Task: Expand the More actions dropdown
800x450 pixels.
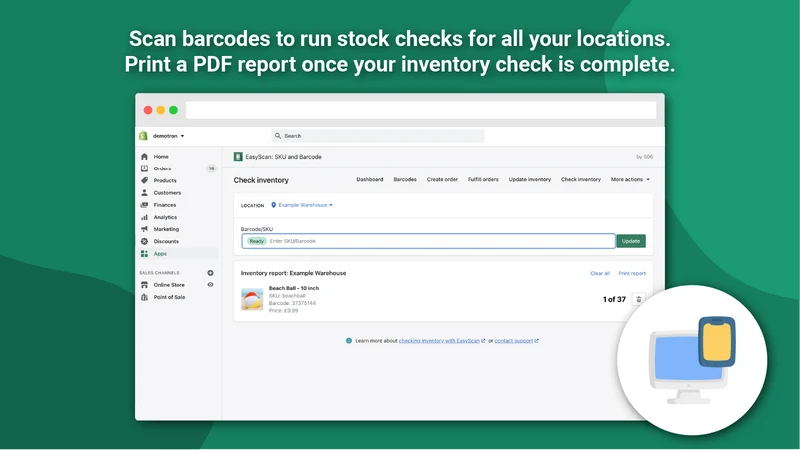Action: tap(630, 180)
